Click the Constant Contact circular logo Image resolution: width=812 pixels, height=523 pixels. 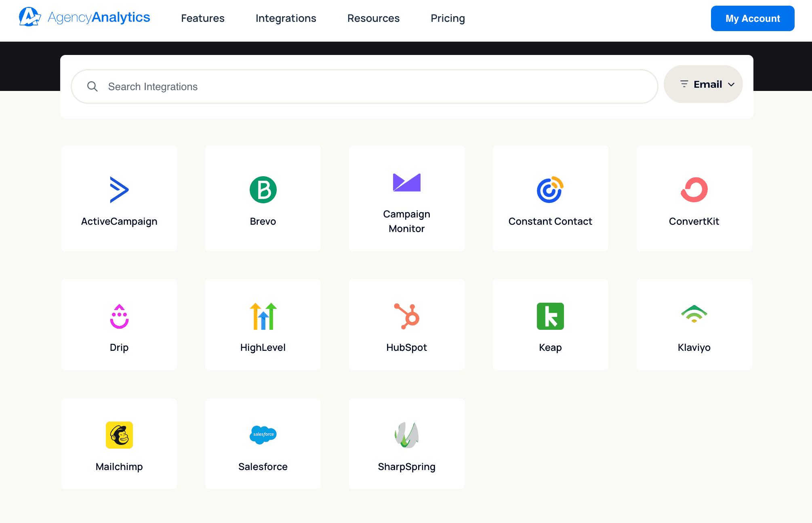coord(550,190)
